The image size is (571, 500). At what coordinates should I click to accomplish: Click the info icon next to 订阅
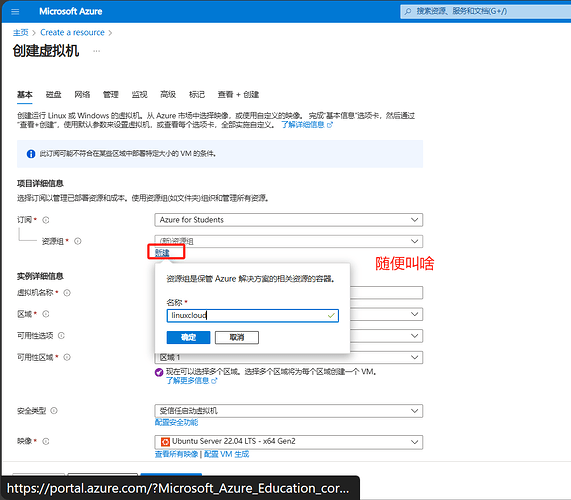[x=46, y=220]
